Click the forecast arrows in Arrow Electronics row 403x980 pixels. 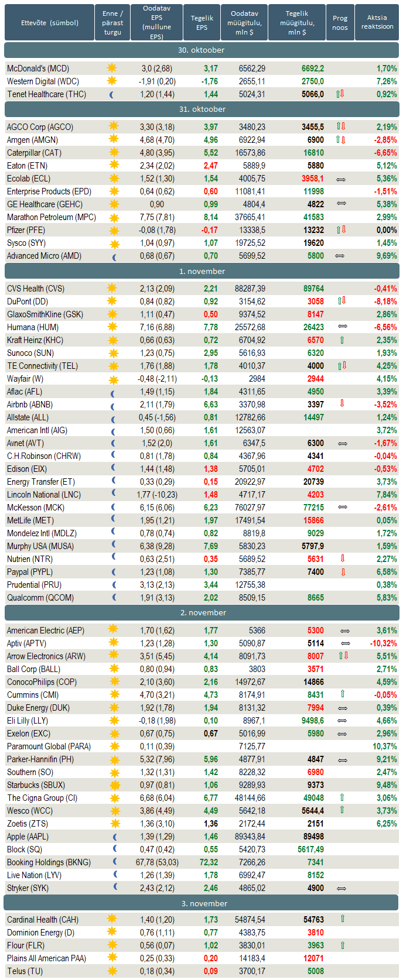click(x=343, y=656)
